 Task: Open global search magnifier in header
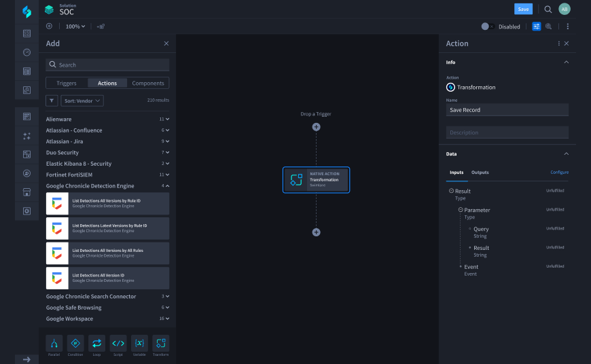pyautogui.click(x=548, y=10)
